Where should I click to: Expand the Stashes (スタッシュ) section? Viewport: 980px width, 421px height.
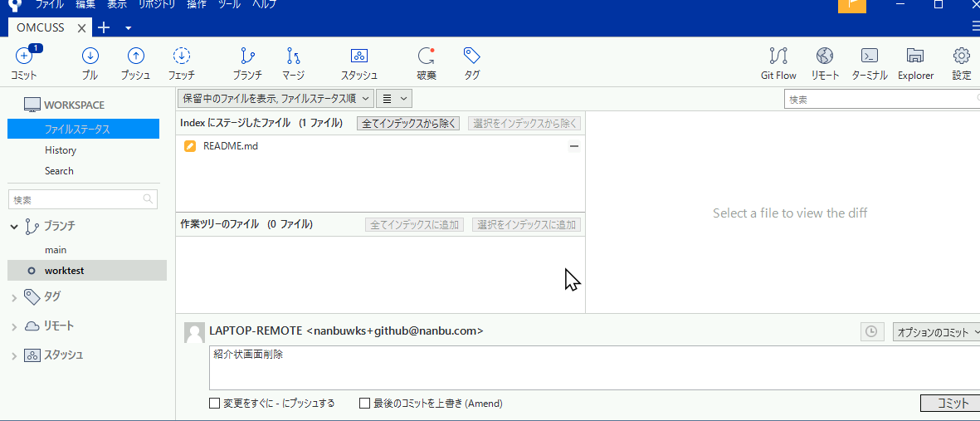click(x=14, y=356)
